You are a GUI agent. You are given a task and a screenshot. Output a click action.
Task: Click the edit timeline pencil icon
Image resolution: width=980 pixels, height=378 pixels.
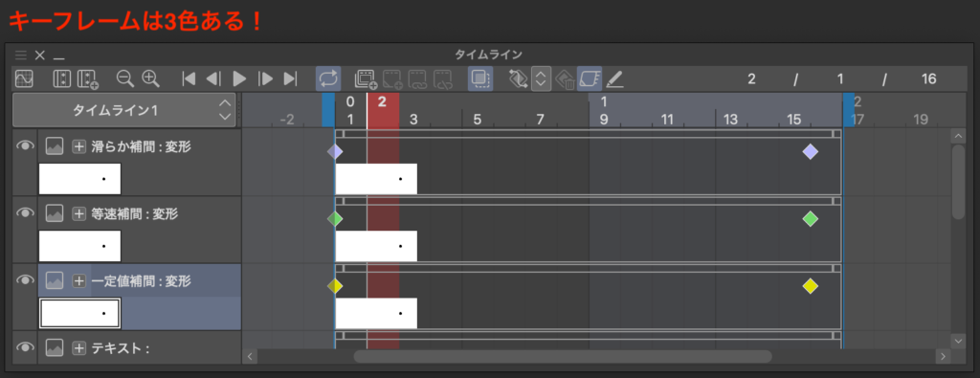coord(614,78)
